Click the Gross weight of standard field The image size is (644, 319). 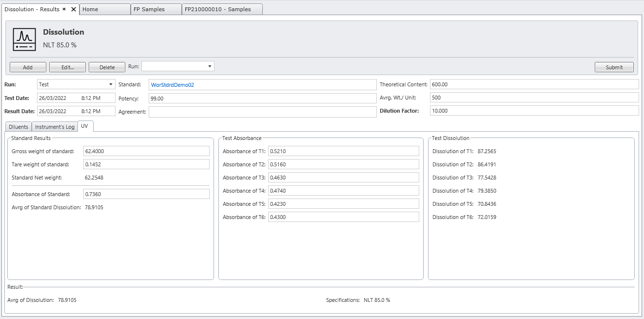(x=146, y=151)
